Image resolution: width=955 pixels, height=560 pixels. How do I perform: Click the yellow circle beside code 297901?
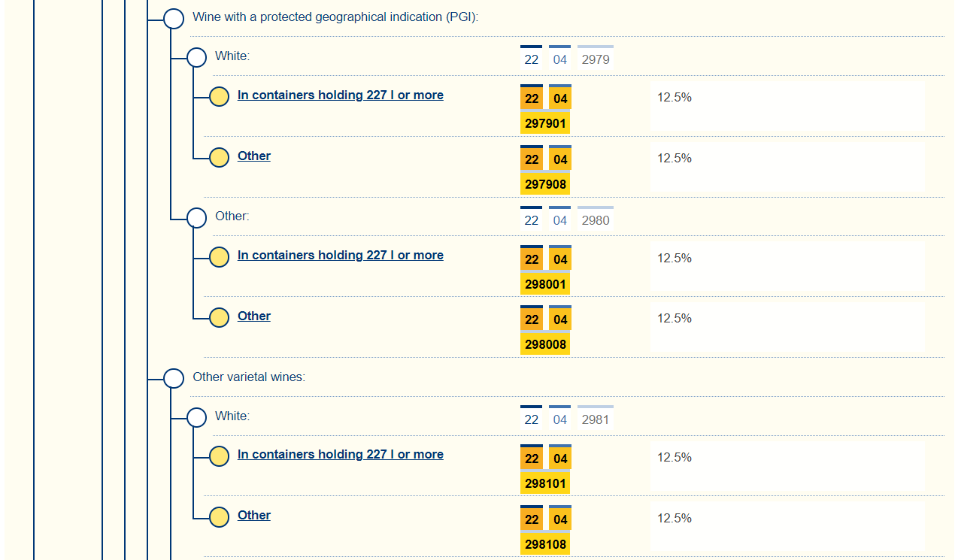[219, 97]
